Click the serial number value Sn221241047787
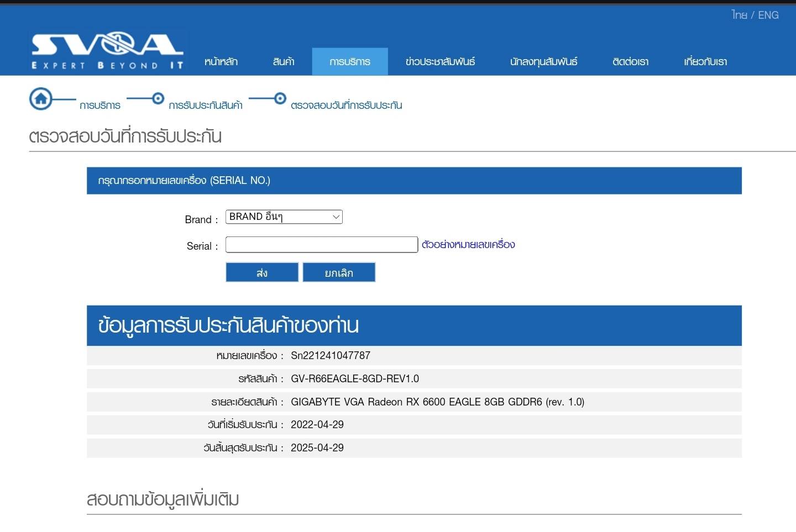The image size is (796, 532). [x=331, y=356]
